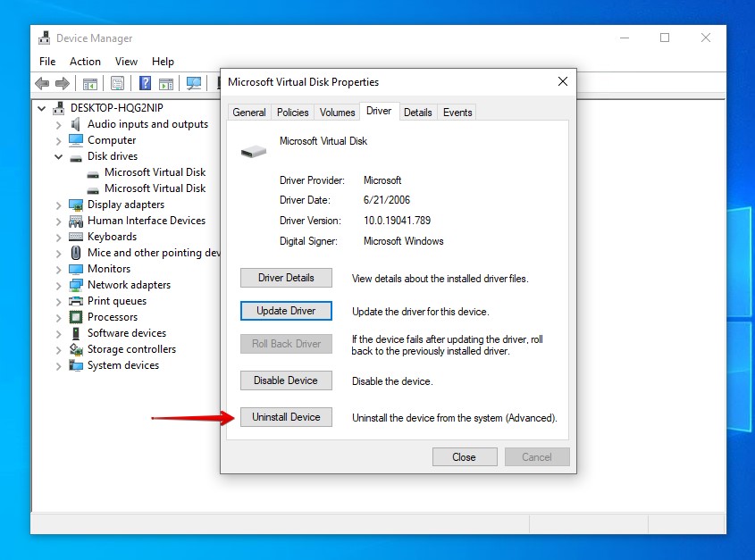Open the Action menu
This screenshot has width=755, height=560.
85,62
